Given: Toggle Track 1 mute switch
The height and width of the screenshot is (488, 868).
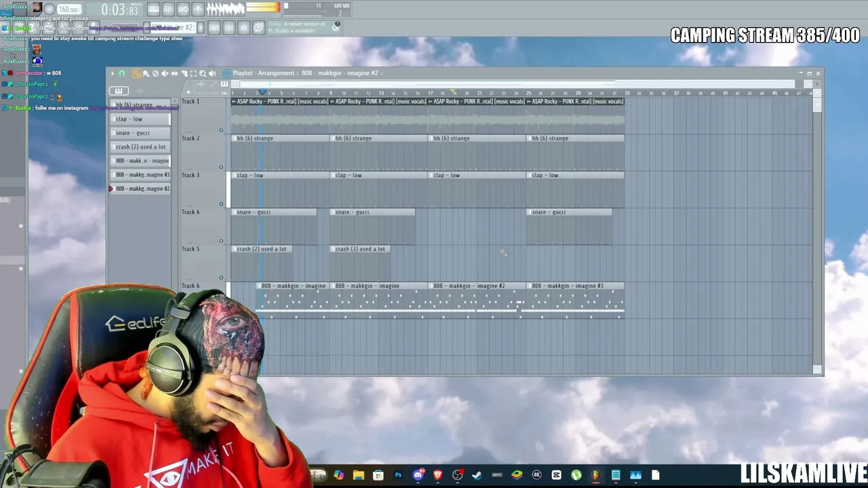Looking at the screenshot, I should click(221, 130).
